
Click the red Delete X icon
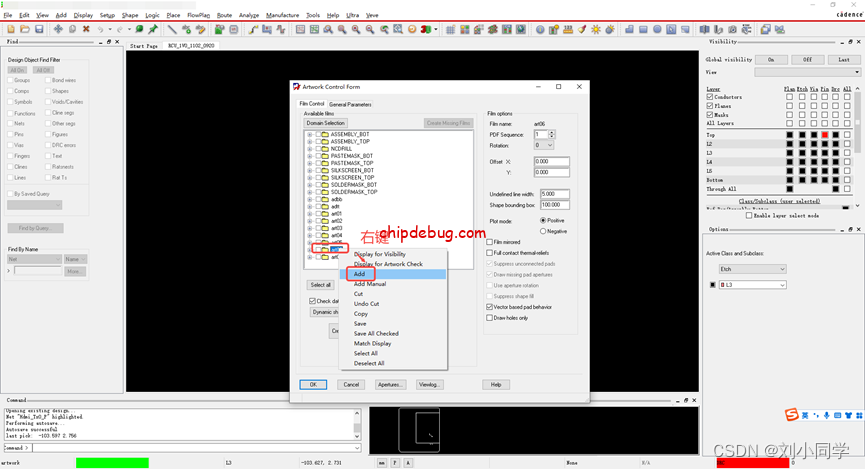86,30
